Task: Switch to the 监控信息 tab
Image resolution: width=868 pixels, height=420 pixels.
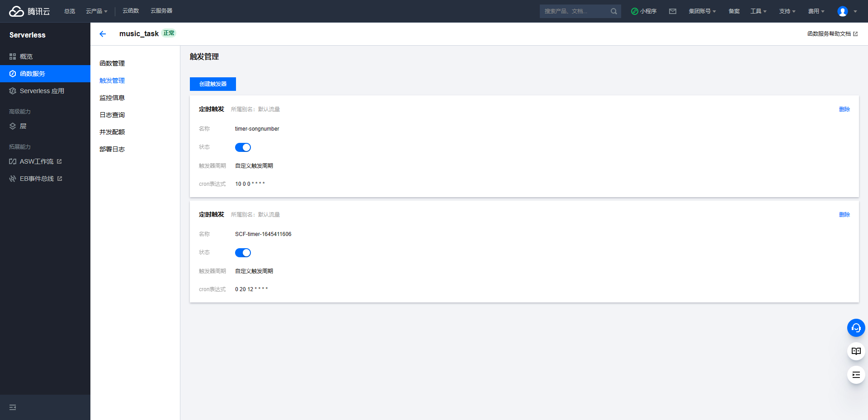Action: (112, 98)
